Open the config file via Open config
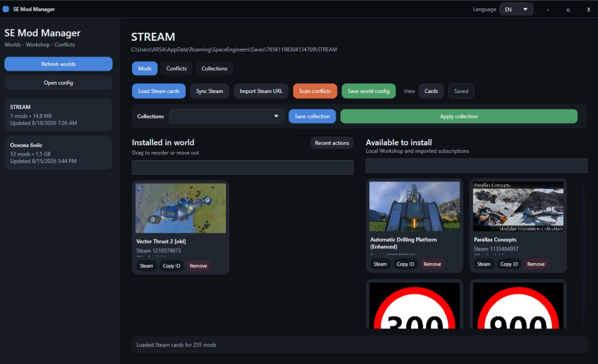Viewport: 598px width, 364px height. (58, 83)
